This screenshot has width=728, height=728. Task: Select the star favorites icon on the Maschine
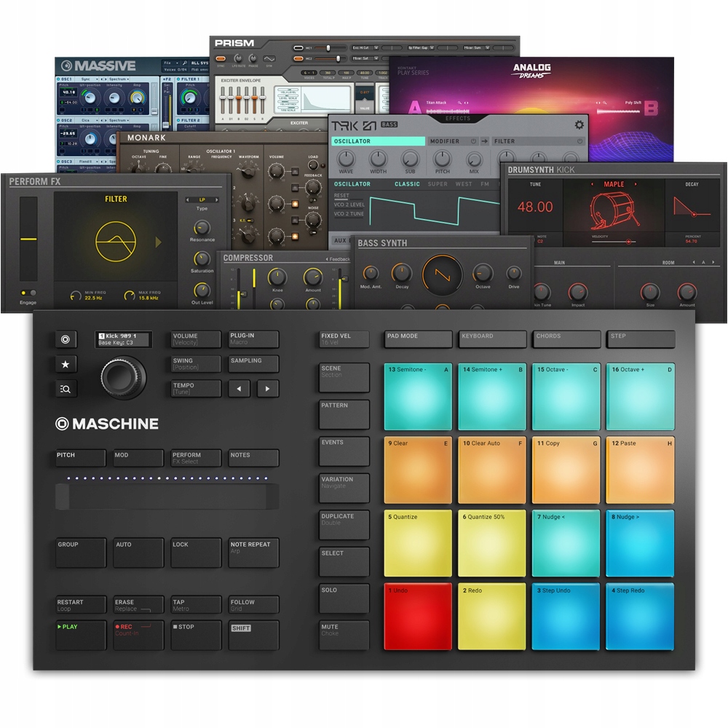coord(66,364)
